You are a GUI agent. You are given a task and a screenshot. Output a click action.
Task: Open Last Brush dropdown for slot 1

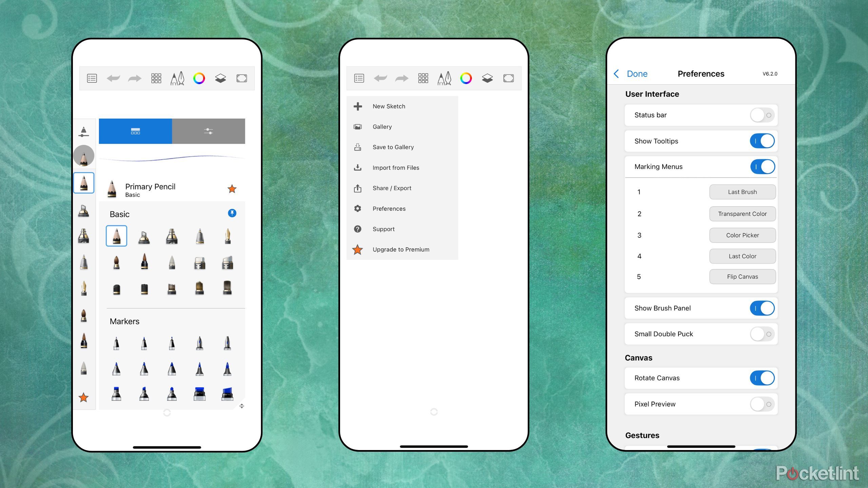click(742, 192)
